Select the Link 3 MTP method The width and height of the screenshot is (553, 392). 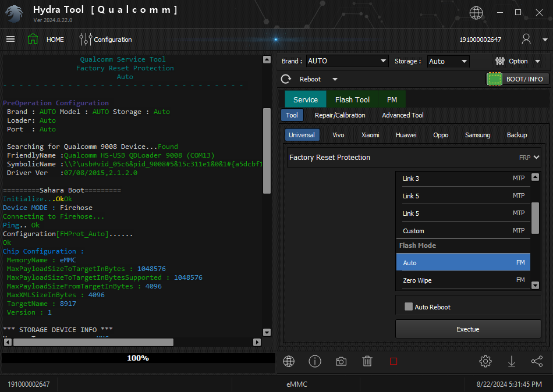(463, 179)
